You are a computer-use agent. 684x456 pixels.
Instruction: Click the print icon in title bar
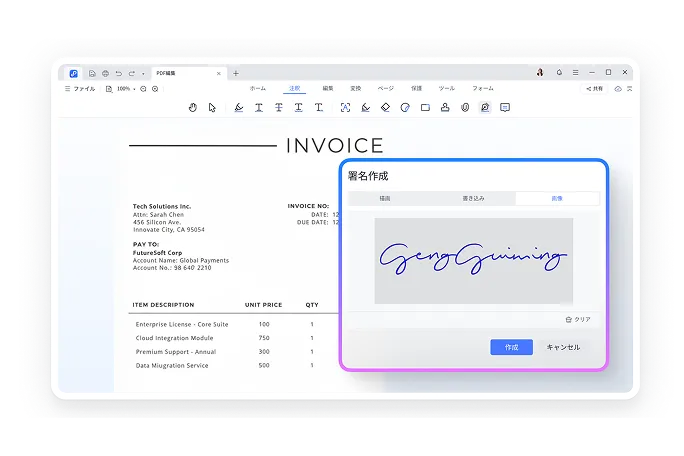click(105, 73)
